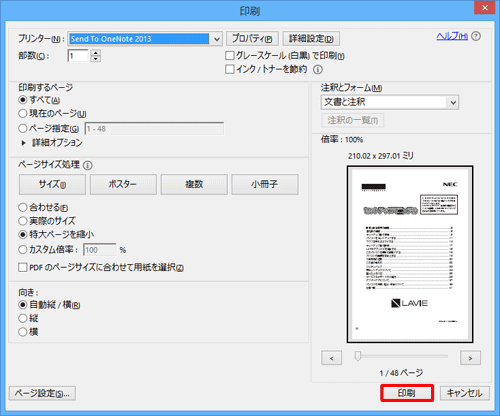The image size is (500, 416).
Task: Click the 詳細設定 button
Action: [x=311, y=39]
